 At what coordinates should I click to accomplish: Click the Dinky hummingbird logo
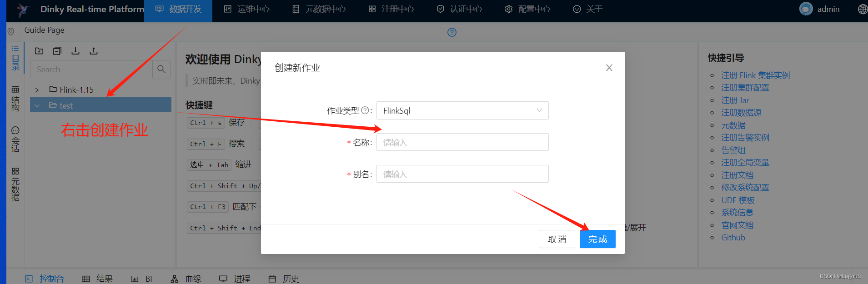pos(22,10)
